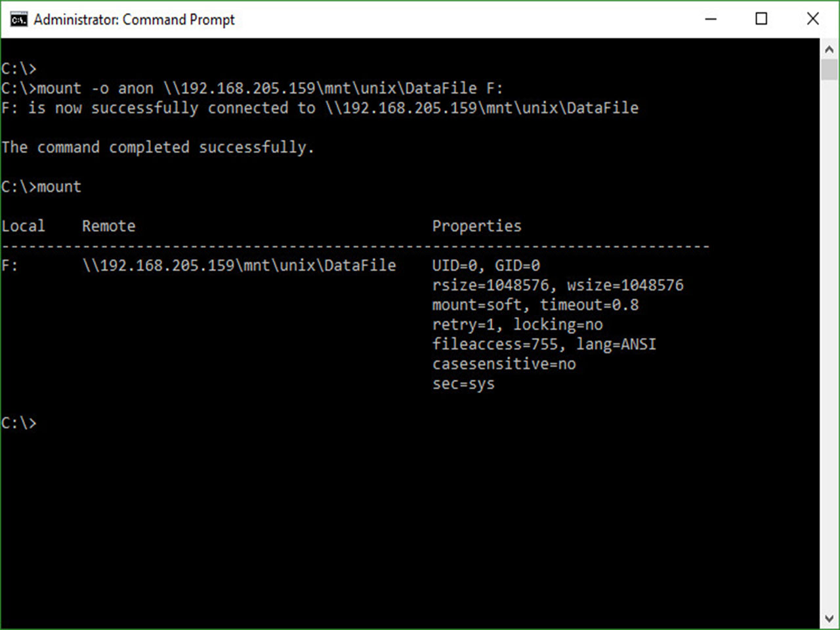Click the remote DataFile path in the table
840x630 pixels.
pyautogui.click(x=240, y=266)
